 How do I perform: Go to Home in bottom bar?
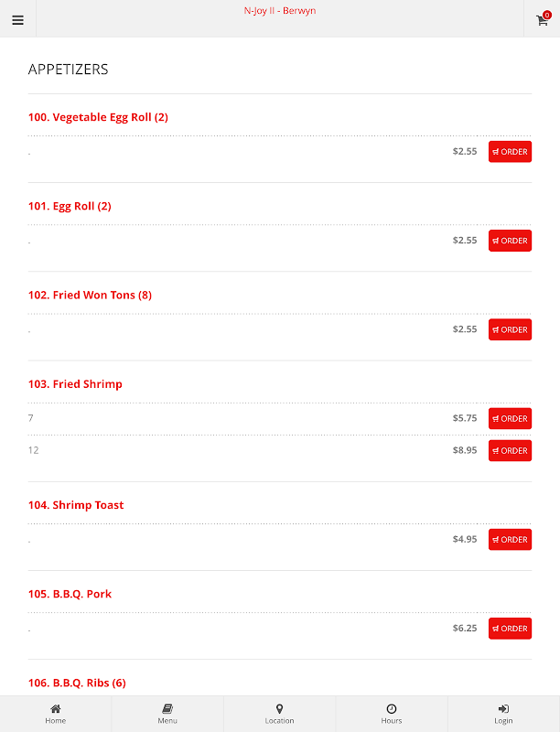(56, 714)
